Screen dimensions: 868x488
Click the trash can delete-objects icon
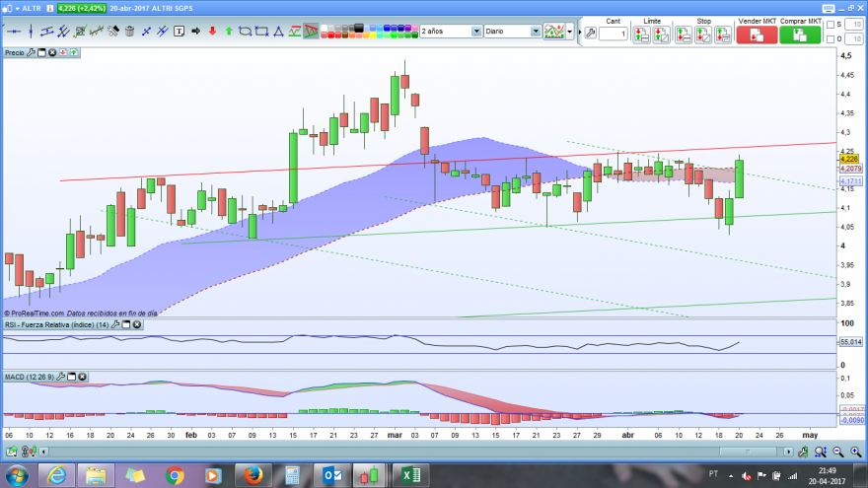(x=129, y=32)
